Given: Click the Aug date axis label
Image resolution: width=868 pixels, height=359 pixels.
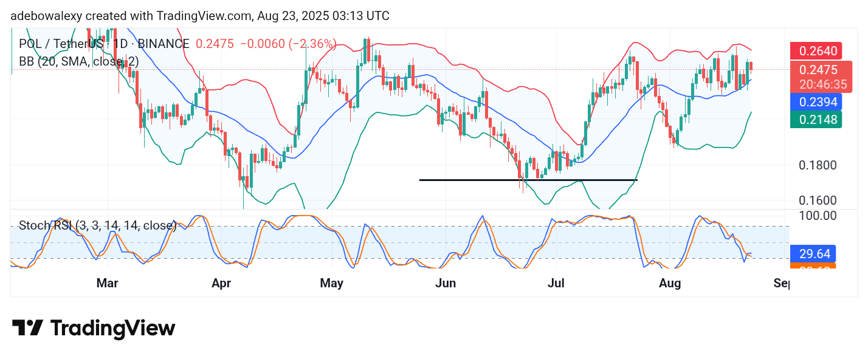Looking at the screenshot, I should tap(670, 283).
